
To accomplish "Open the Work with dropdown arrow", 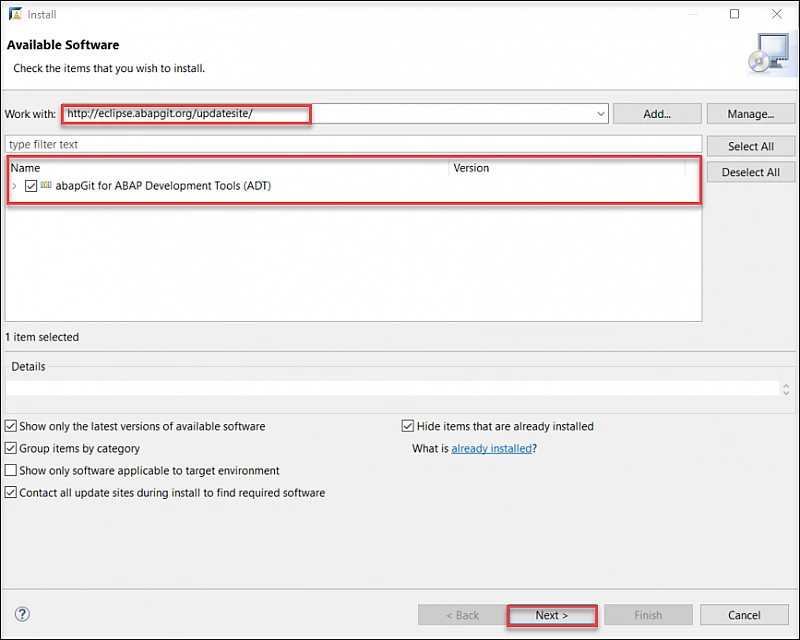I will click(600, 114).
